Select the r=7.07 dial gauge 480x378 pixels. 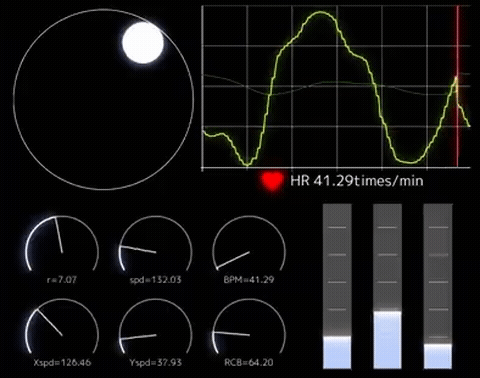pyautogui.click(x=62, y=243)
